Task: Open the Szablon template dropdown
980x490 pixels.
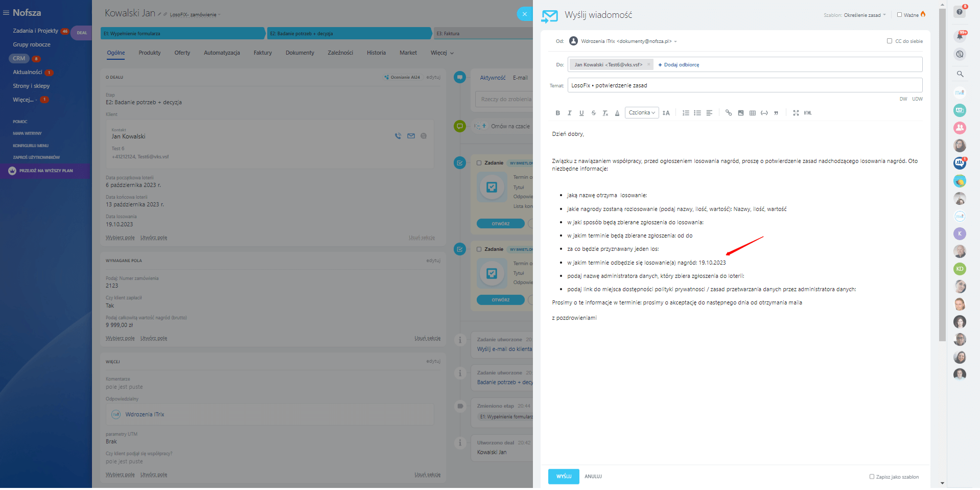Action: pos(865,15)
